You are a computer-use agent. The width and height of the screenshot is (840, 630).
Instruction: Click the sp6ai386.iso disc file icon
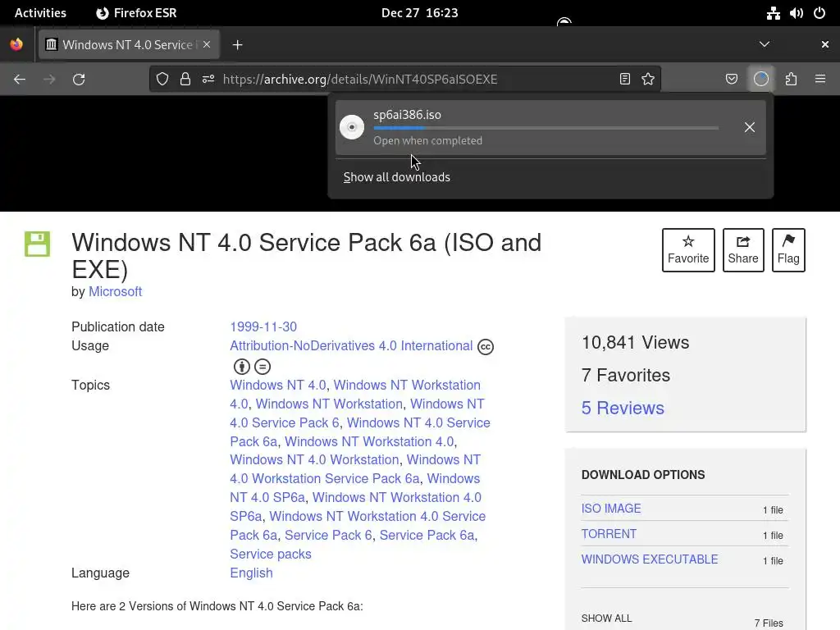pyautogui.click(x=352, y=127)
